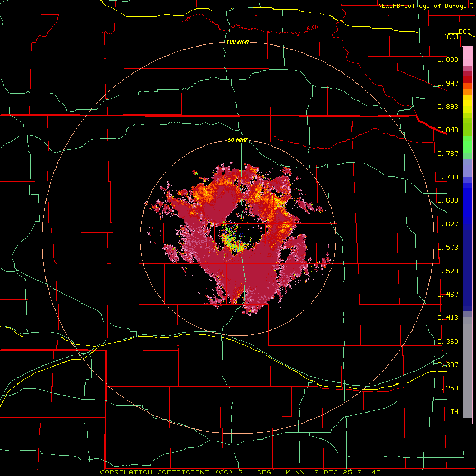Click the TH label on color scale

(454, 412)
